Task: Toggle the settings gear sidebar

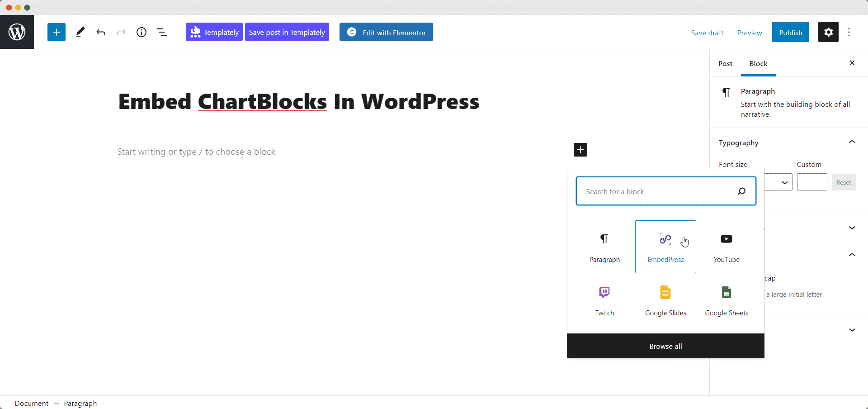Action: 828,32
